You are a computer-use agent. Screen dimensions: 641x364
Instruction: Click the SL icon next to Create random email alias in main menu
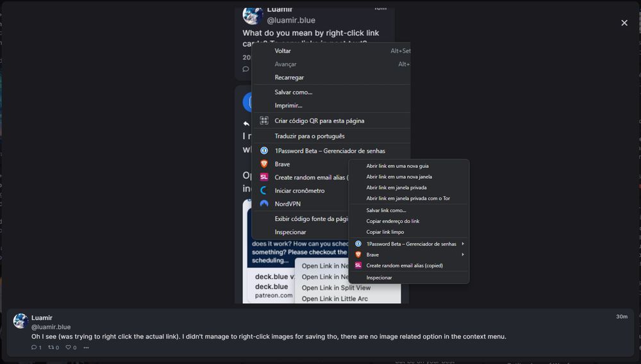click(264, 177)
